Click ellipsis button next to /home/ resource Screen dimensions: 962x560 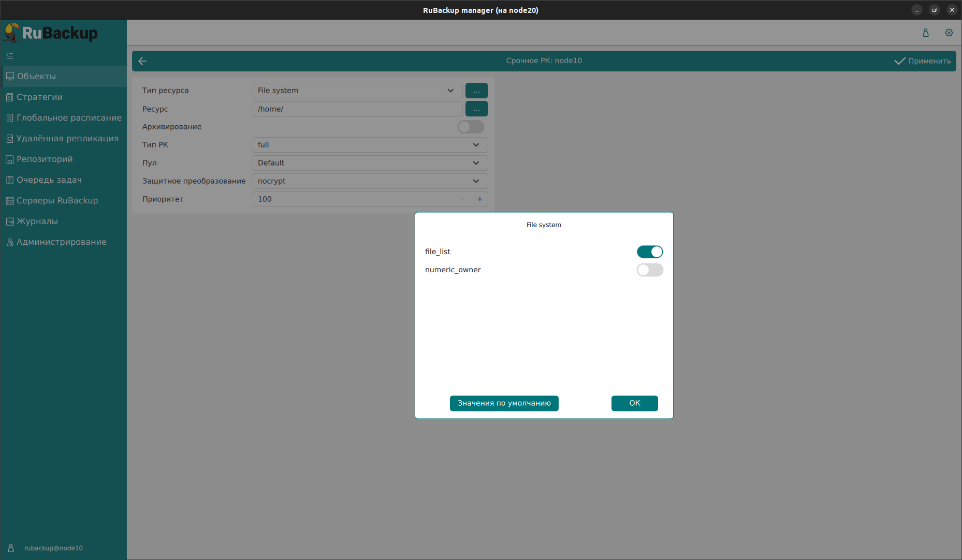476,109
